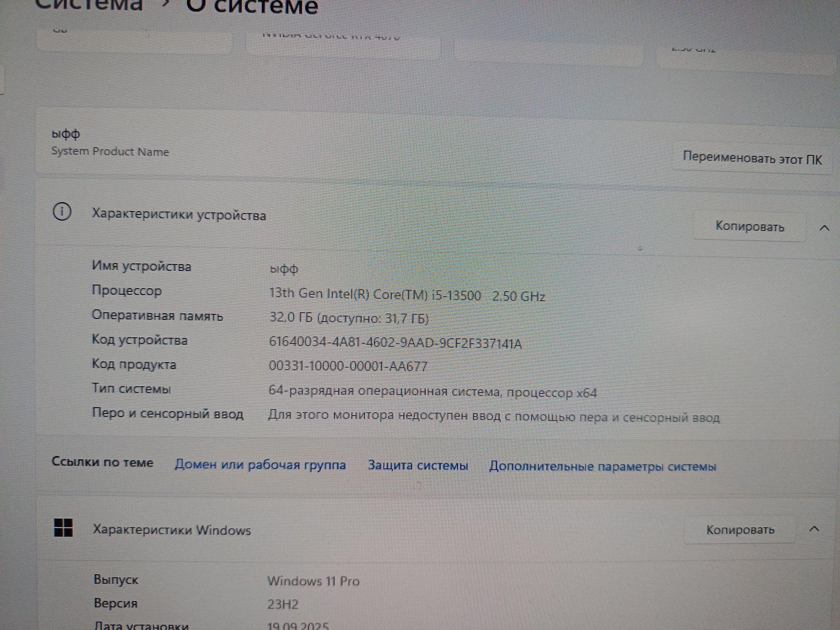Select the pen input text Для этого монитора недоступен

click(x=494, y=416)
